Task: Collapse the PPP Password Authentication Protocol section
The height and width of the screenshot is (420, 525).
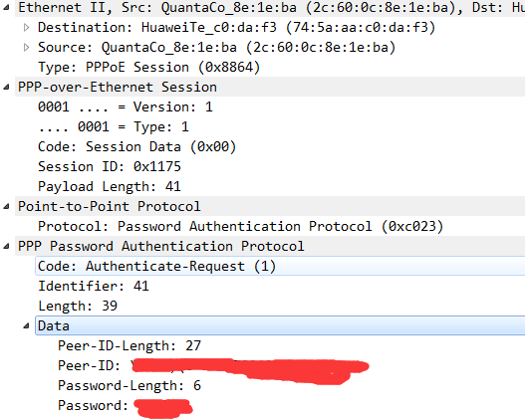Action: click(x=6, y=247)
